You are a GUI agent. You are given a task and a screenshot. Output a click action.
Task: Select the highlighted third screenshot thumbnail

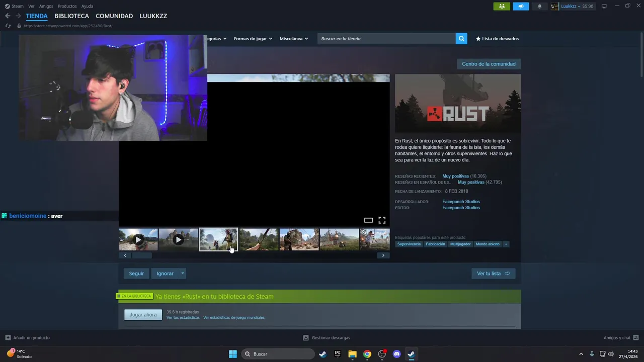(x=218, y=240)
